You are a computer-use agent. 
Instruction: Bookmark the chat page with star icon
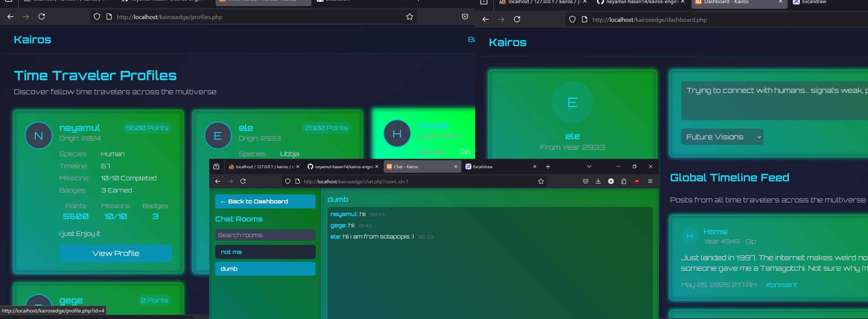coord(541,181)
